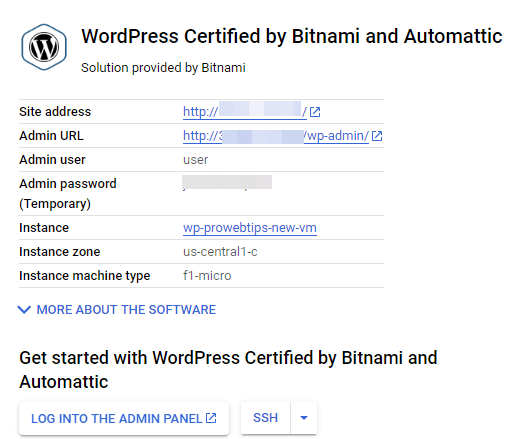Click the 'Instance' row label
This screenshot has width=523, height=439.
pos(44,228)
